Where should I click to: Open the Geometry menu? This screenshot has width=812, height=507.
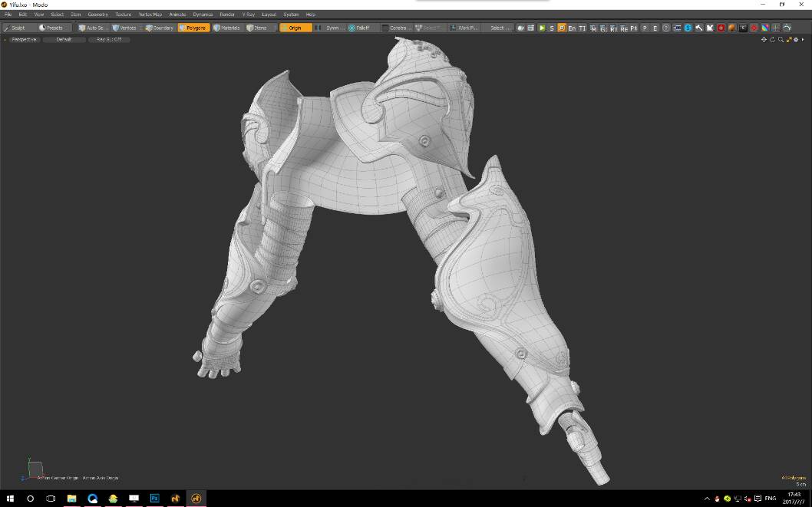coord(98,15)
